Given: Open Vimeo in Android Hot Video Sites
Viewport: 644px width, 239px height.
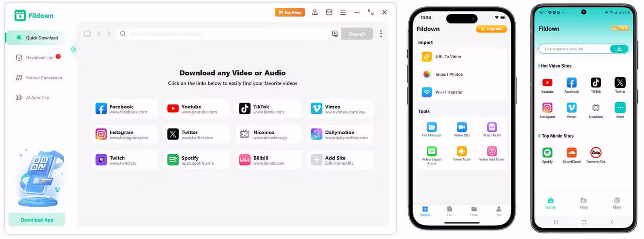Looking at the screenshot, I should tap(571, 110).
